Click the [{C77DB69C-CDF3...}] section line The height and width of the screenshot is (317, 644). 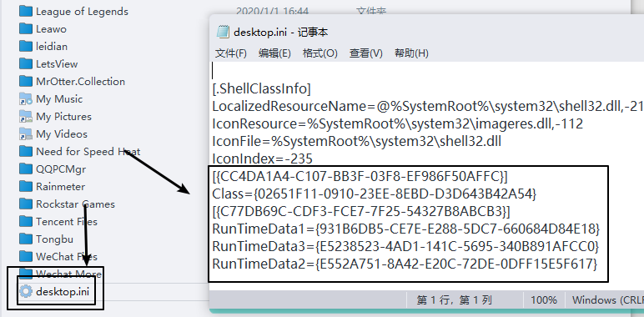click(x=361, y=211)
